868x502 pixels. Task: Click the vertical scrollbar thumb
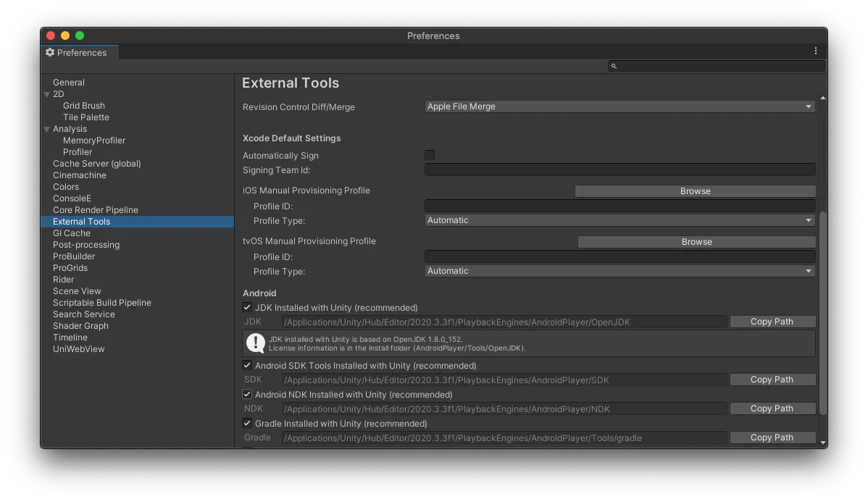(x=822, y=313)
